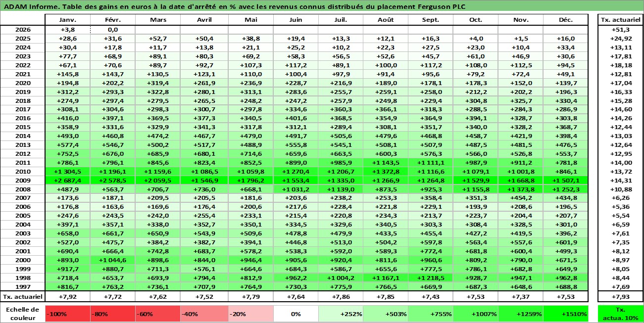Screen dimensions: 644x323
Task: Click the +49,1 cell for December 2021
Action: (x=565, y=74)
